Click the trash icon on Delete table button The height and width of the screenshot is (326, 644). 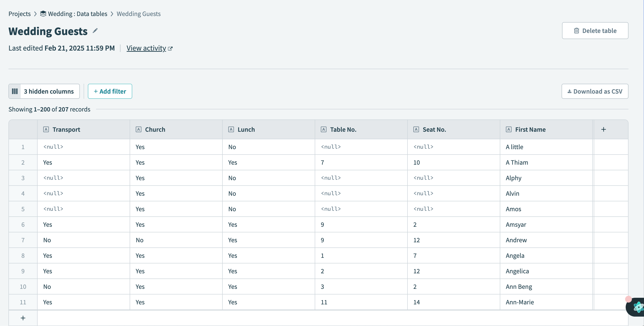[577, 31]
